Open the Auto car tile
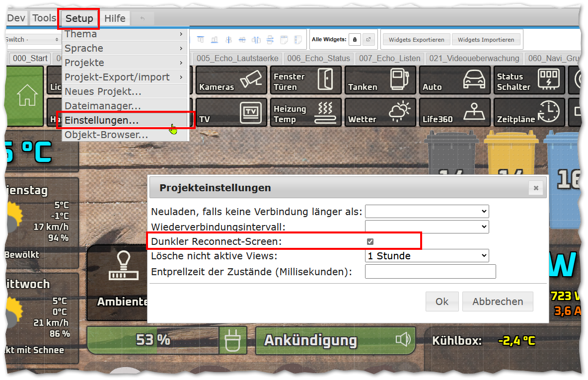Viewport: 588px width, 380px height. pyautogui.click(x=454, y=80)
